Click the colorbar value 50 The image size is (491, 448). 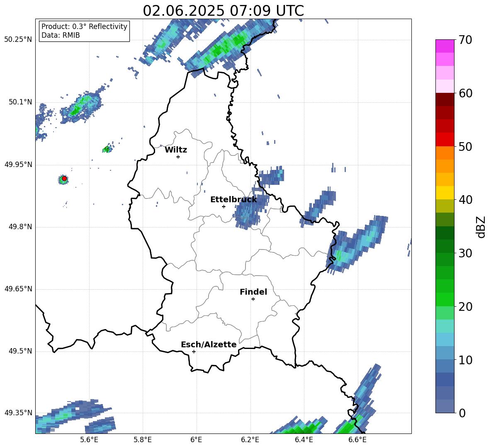click(465, 146)
